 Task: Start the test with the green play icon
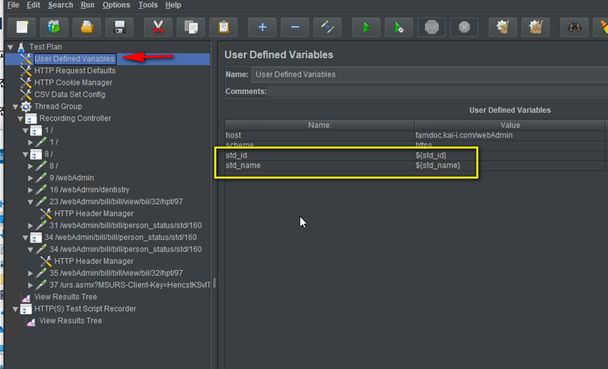tap(366, 27)
